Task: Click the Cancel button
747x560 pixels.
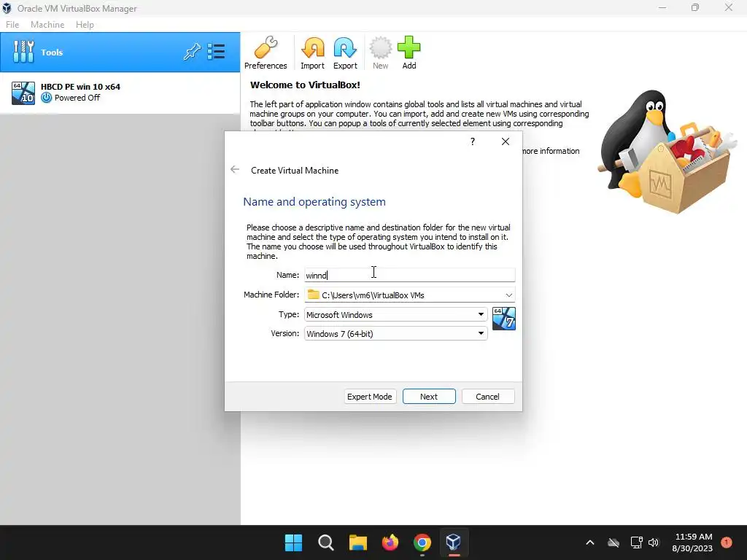Action: point(487,396)
